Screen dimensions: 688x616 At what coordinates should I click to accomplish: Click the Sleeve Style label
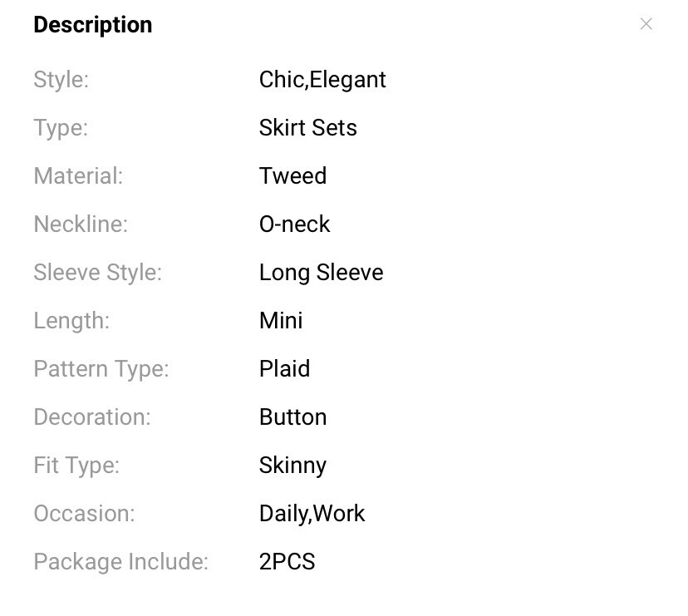pos(98,273)
